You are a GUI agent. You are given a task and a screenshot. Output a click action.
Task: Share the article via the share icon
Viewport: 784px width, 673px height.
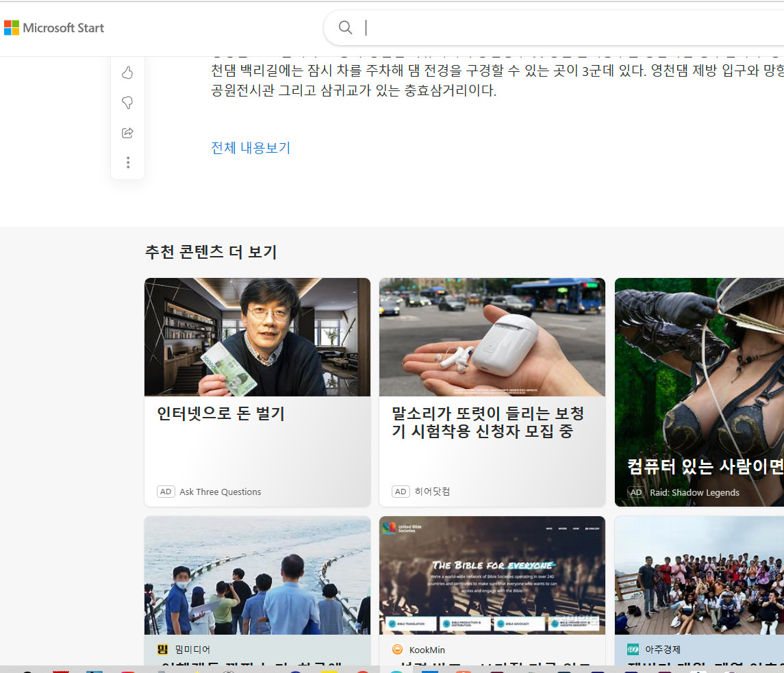[127, 133]
